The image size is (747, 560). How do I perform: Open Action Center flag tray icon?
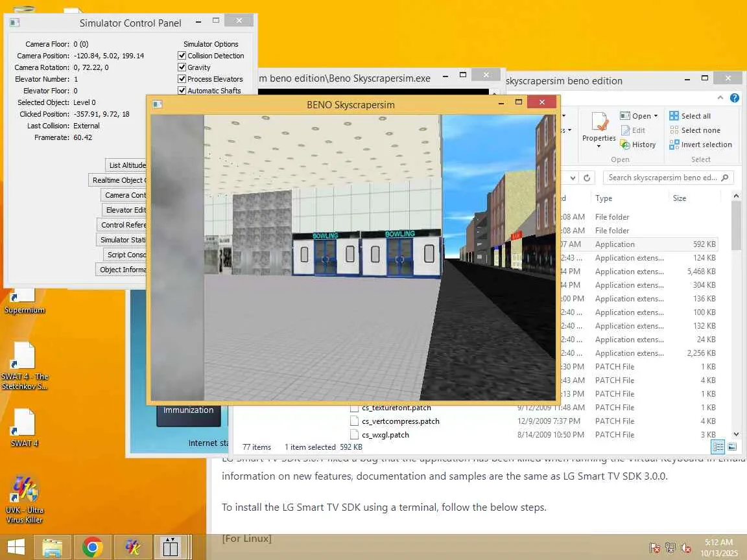click(x=655, y=548)
